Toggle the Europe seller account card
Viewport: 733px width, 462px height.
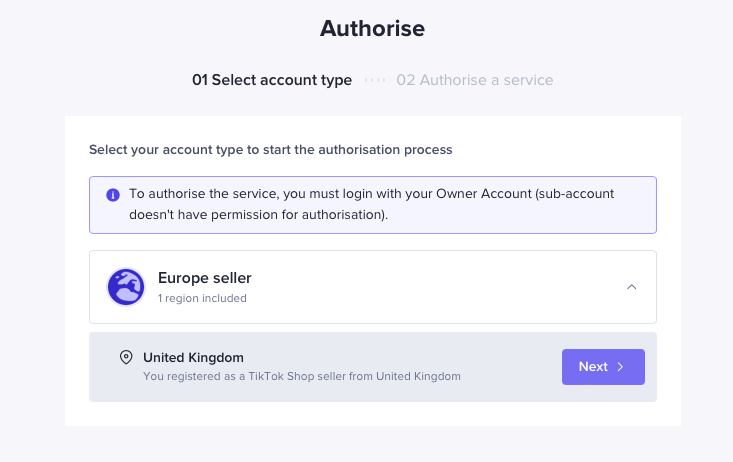coord(372,287)
